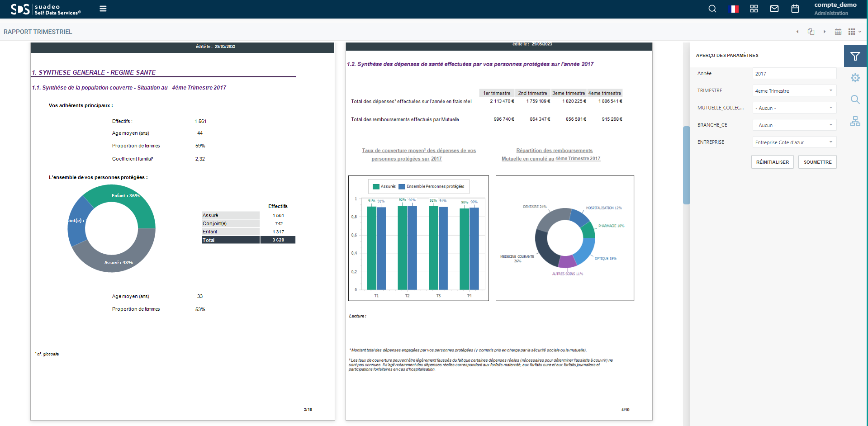Screen dimensions: 868x426
Task: Expand the TRIMESTRE dropdown
Action: pos(794,91)
